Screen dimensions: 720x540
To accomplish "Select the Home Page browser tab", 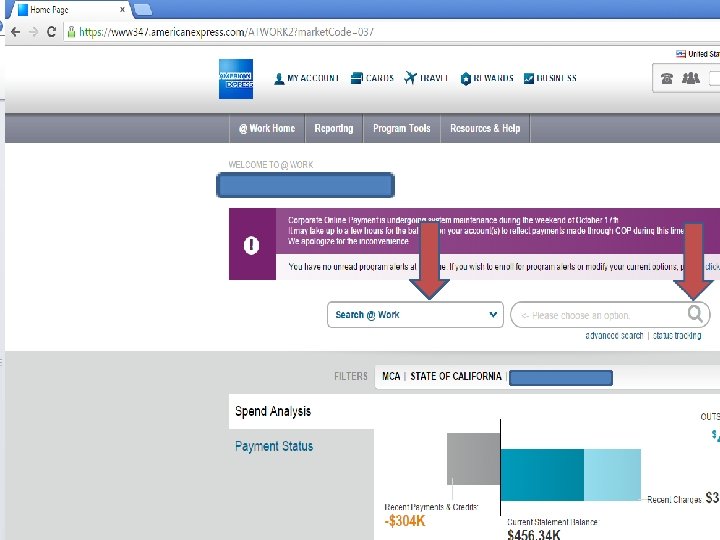I will point(69,10).
